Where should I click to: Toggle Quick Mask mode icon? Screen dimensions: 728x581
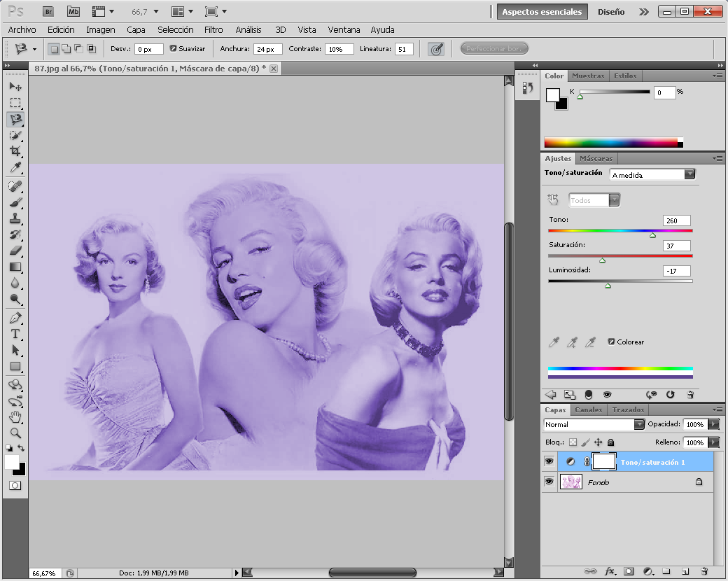click(15, 486)
